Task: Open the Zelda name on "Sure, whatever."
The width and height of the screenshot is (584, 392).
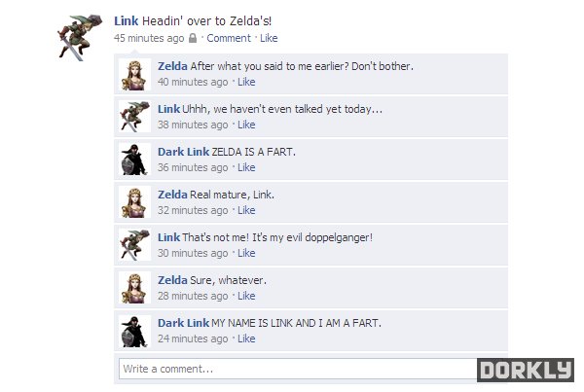Action: coord(172,280)
